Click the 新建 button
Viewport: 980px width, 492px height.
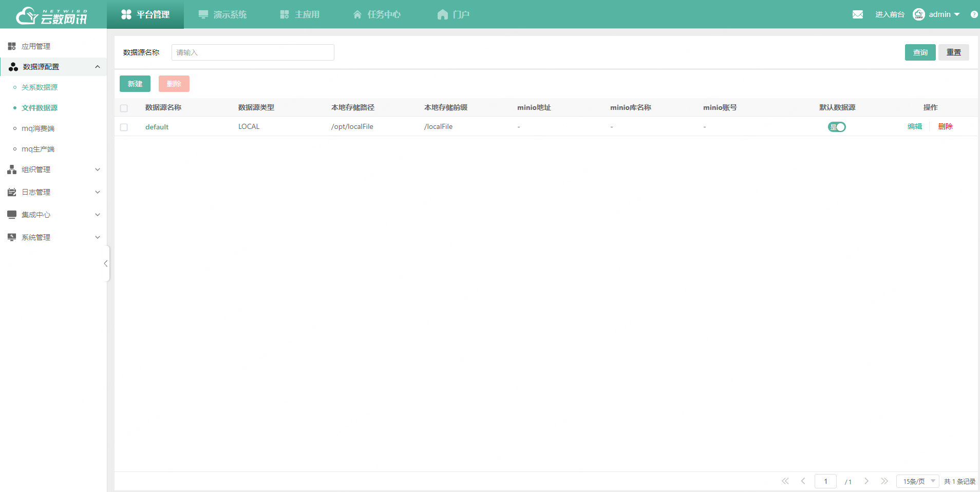[135, 84]
